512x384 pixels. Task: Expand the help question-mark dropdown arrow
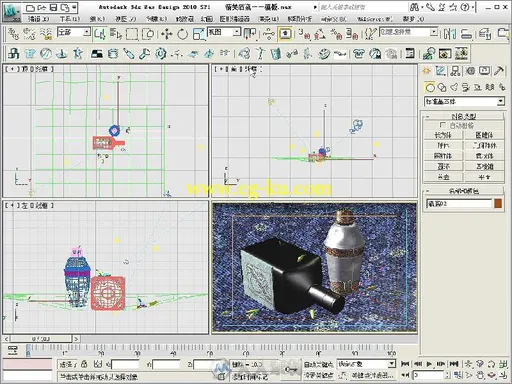[473, 7]
